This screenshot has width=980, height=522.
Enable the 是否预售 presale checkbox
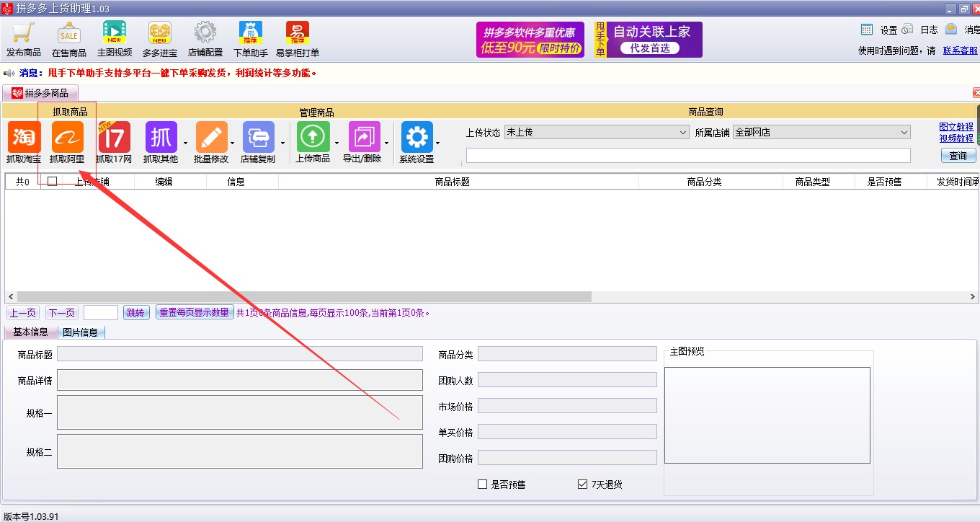pos(483,484)
